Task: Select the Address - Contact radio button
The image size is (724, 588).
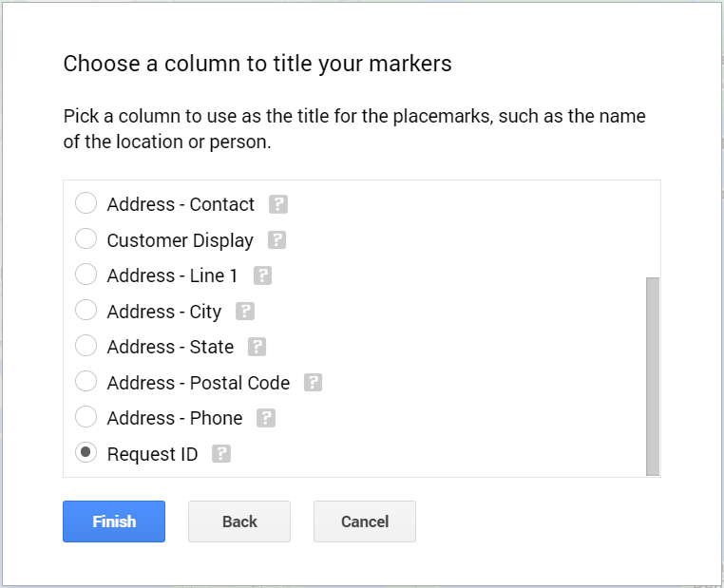Action: [x=86, y=203]
